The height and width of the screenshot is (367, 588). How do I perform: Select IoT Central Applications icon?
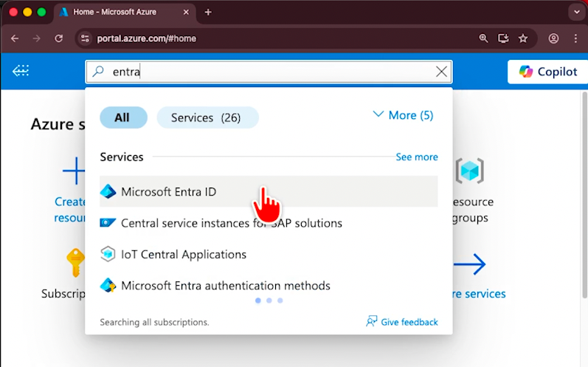click(108, 255)
